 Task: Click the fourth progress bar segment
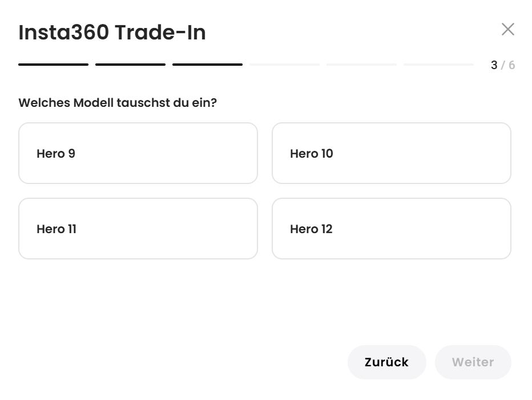284,65
